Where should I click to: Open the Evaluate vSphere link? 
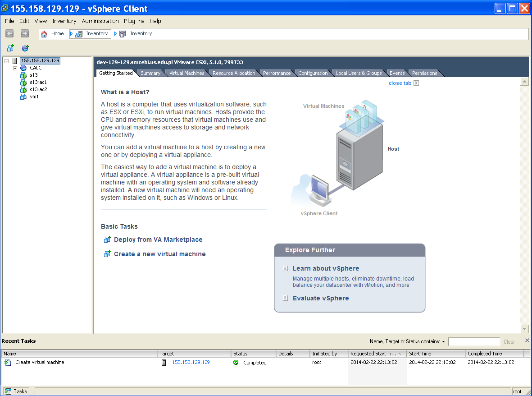(x=321, y=298)
